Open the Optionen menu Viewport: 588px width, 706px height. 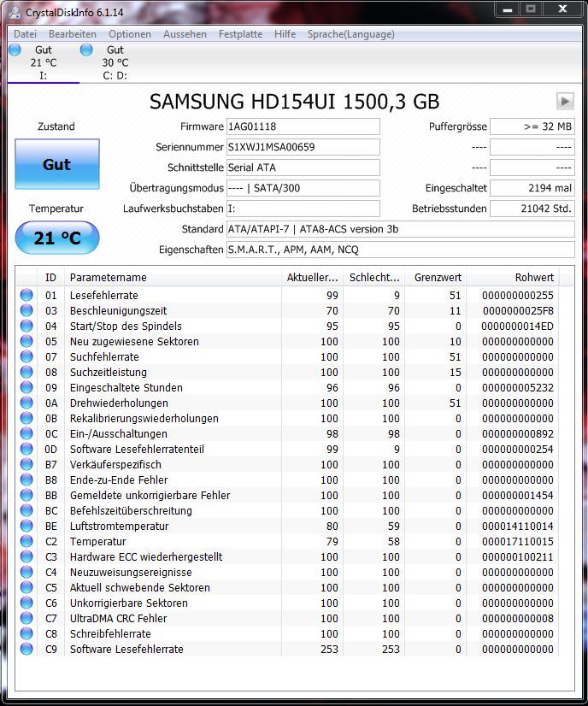pyautogui.click(x=130, y=34)
